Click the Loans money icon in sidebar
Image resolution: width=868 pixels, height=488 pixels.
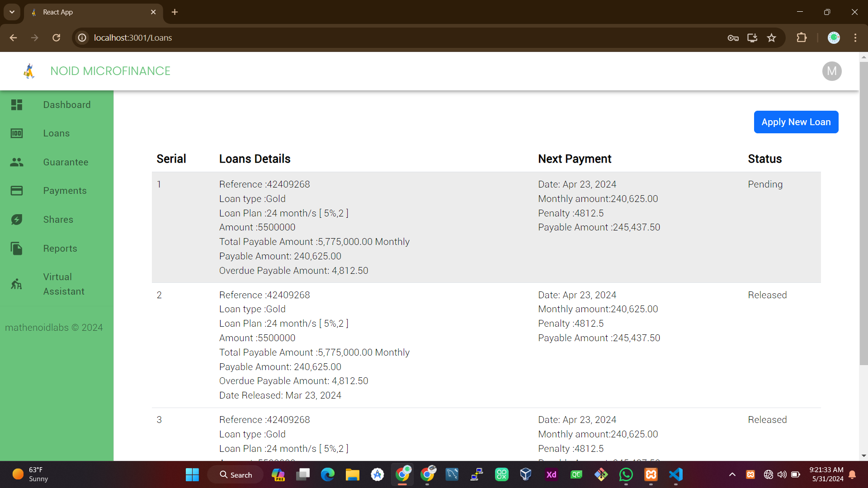coord(17,133)
